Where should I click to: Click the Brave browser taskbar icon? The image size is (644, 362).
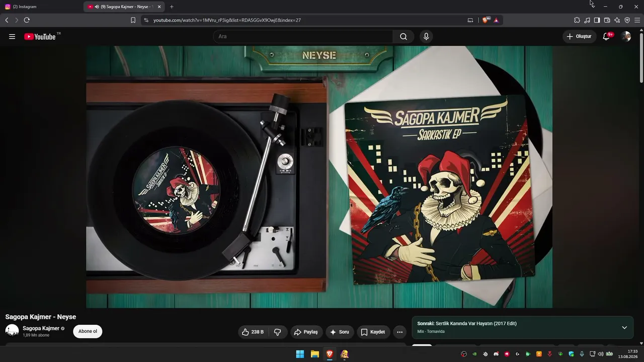330,354
